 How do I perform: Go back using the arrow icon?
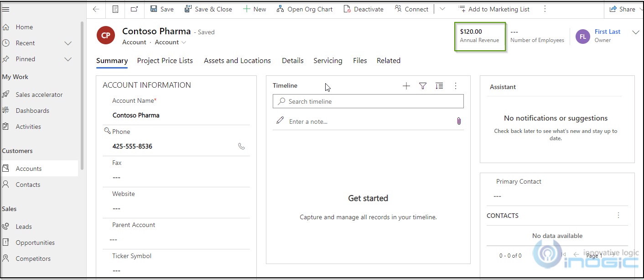pos(96,9)
